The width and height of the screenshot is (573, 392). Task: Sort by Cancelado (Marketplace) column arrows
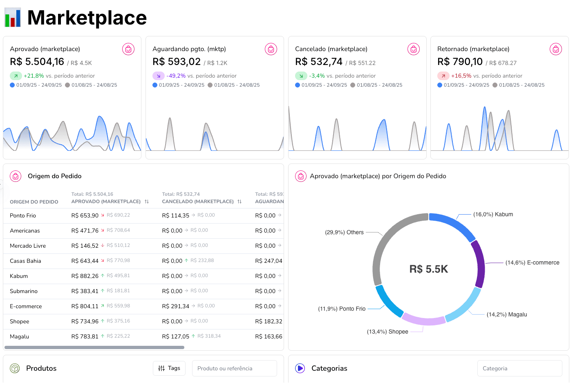pyautogui.click(x=239, y=202)
